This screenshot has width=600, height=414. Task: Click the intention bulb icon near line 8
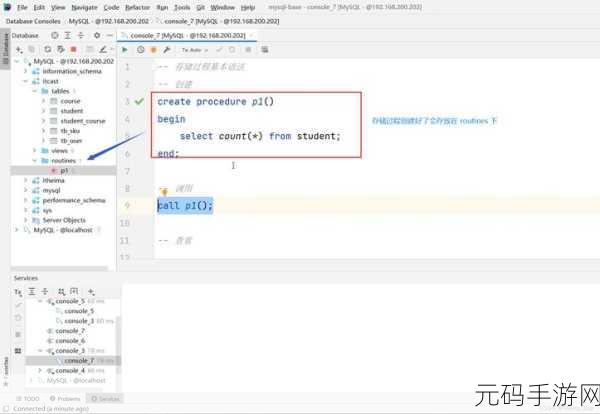[x=164, y=191]
